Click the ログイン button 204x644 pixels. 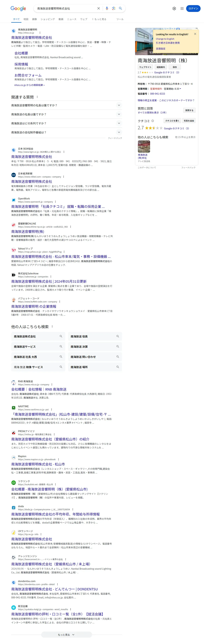pos(193,9)
